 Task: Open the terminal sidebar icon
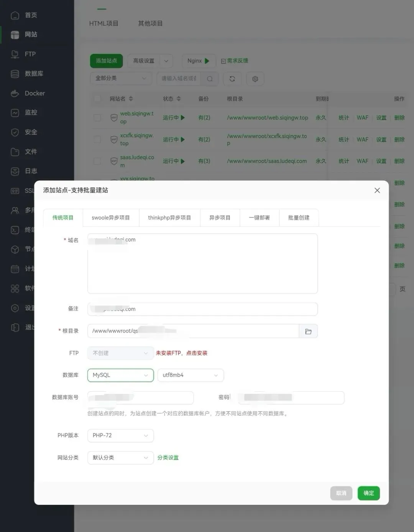[15, 230]
